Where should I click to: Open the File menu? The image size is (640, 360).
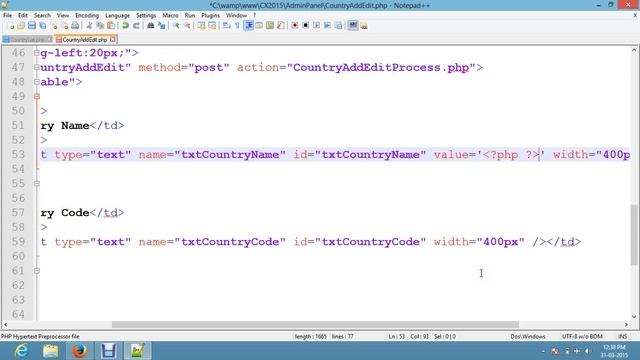(7, 15)
